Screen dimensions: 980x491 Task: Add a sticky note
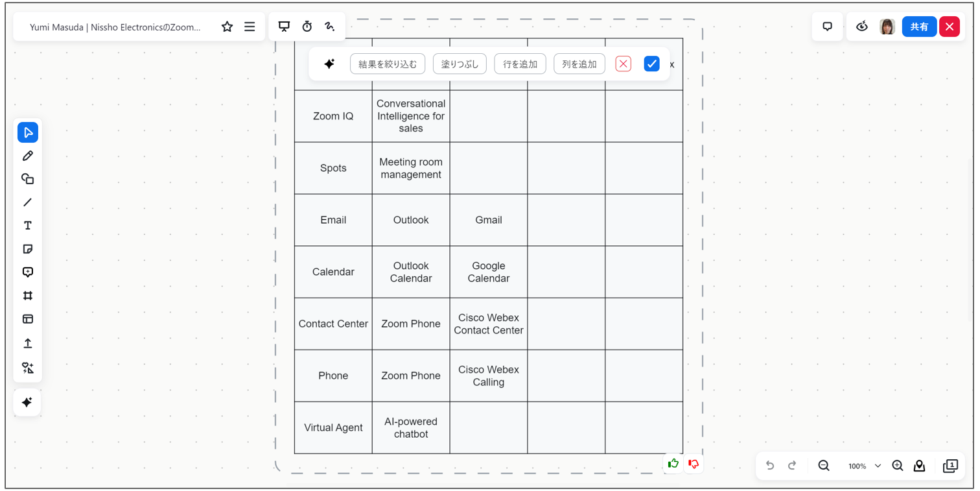pos(28,249)
